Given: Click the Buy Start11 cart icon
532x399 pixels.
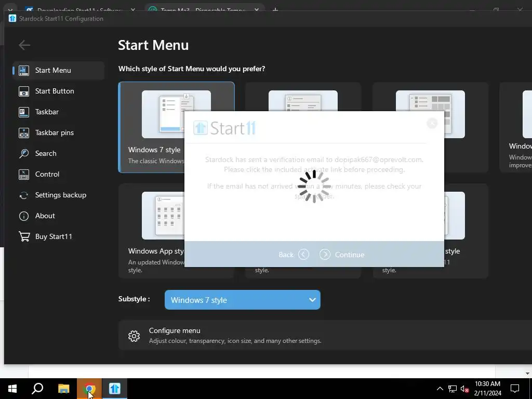Looking at the screenshot, I should tap(24, 236).
